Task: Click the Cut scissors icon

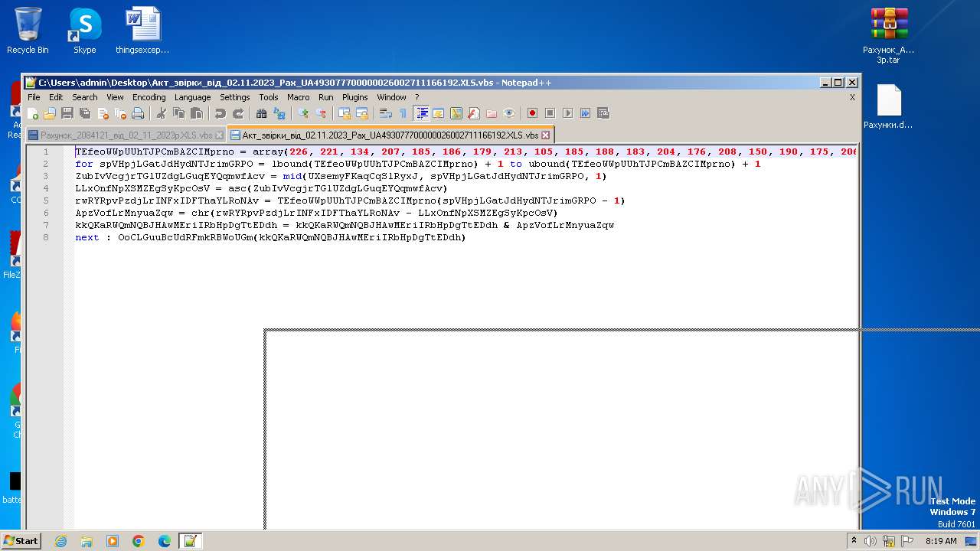Action: (162, 113)
